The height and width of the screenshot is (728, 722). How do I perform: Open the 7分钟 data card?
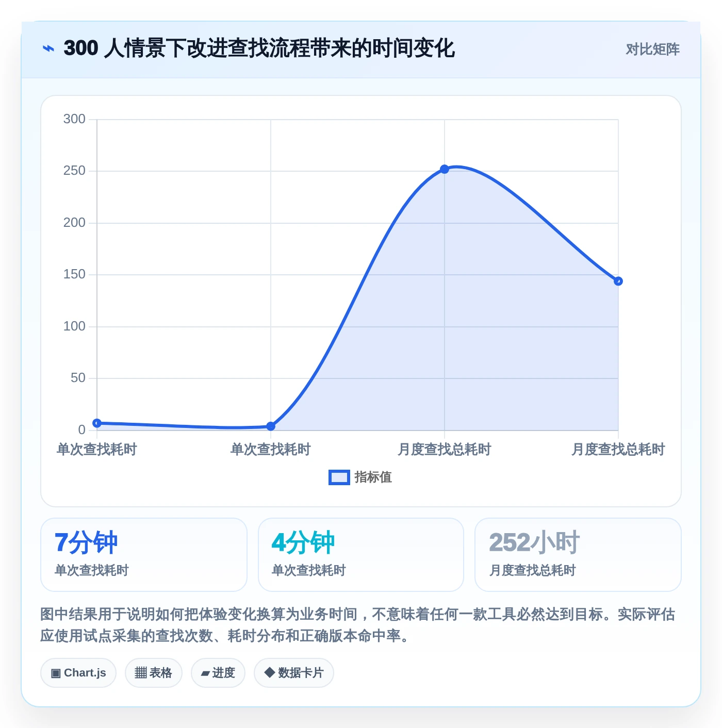144,555
